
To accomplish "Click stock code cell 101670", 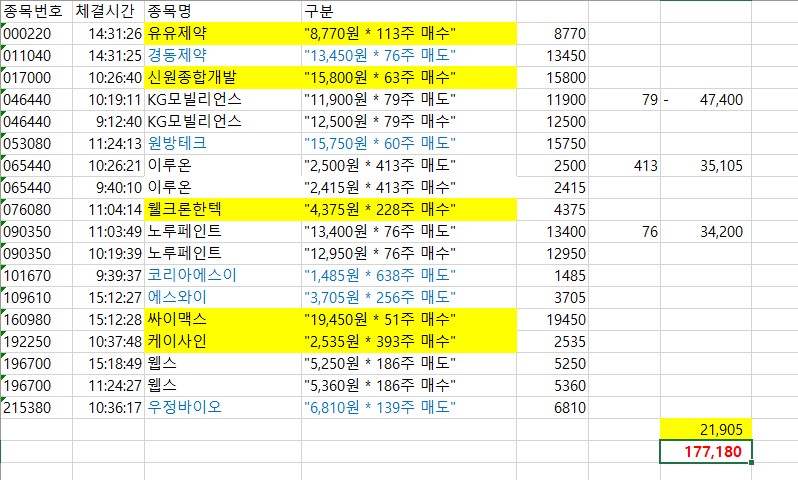I will pyautogui.click(x=37, y=275).
